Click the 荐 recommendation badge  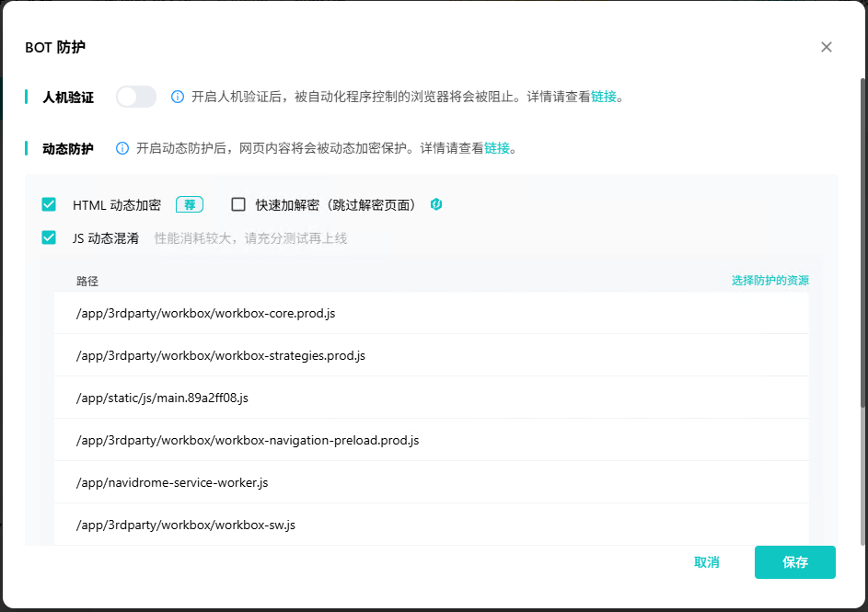(x=190, y=204)
